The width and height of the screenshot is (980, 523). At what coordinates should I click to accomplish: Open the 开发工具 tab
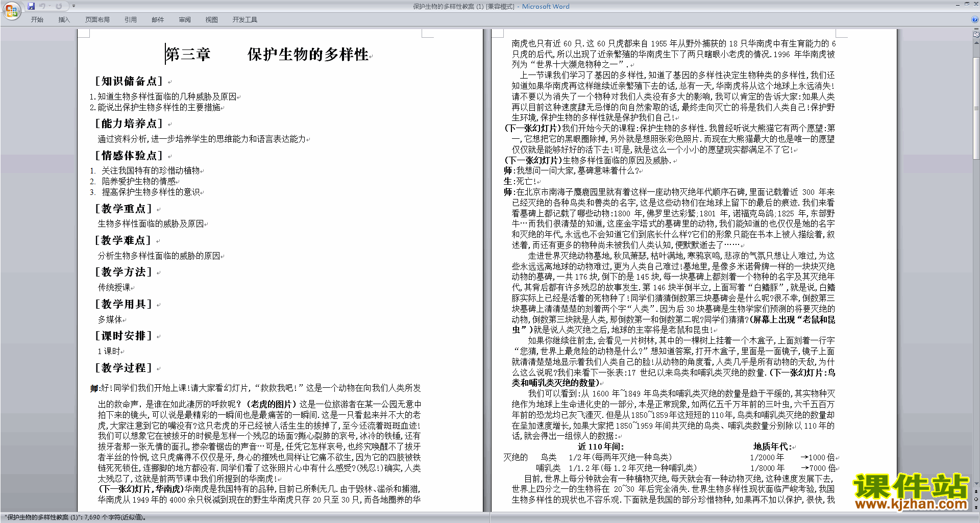pos(245,20)
